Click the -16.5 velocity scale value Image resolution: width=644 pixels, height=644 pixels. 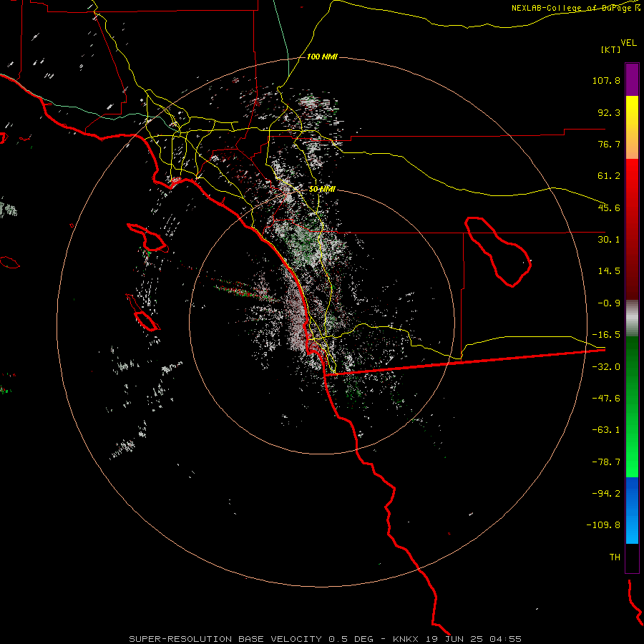[606, 335]
